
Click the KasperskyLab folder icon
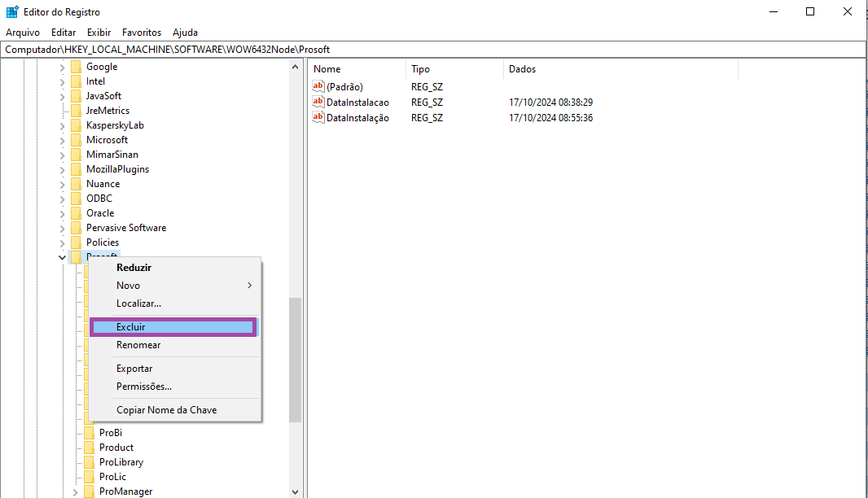76,125
